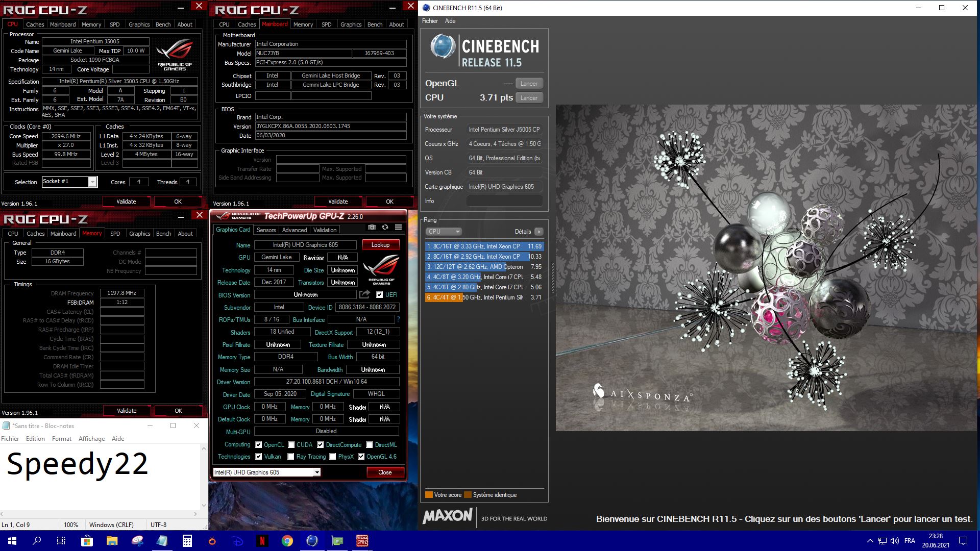Run the CPU test with Lancer

click(x=529, y=98)
